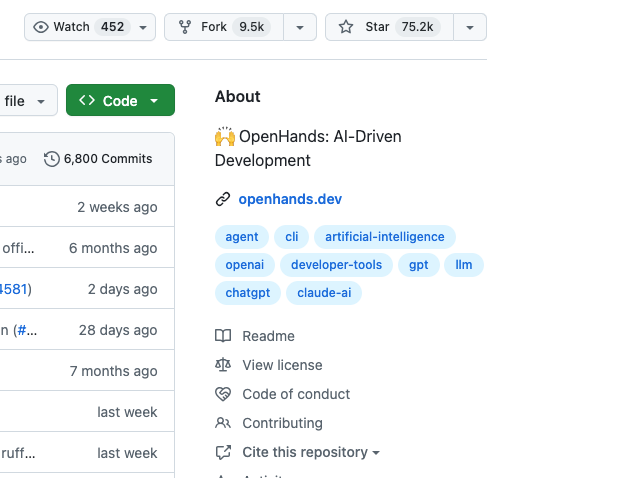Click the Code of conduct heart icon

point(223,394)
